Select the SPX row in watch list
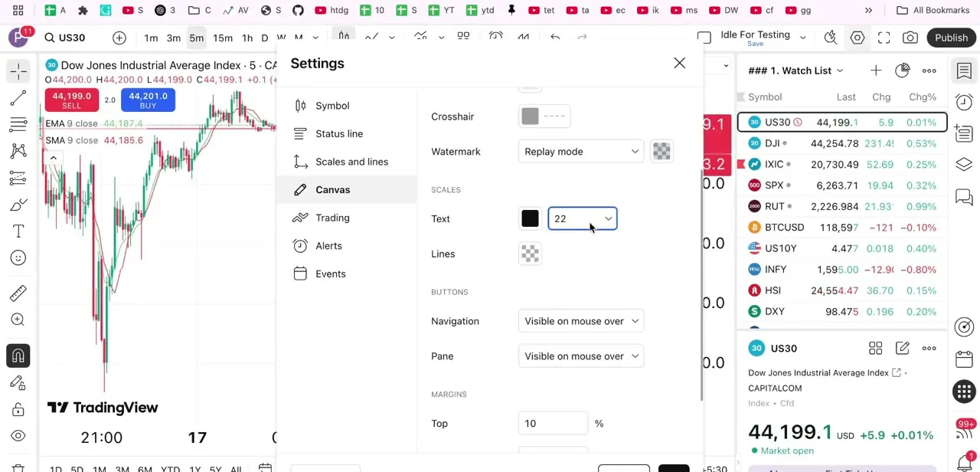The height and width of the screenshot is (472, 980). 842,185
